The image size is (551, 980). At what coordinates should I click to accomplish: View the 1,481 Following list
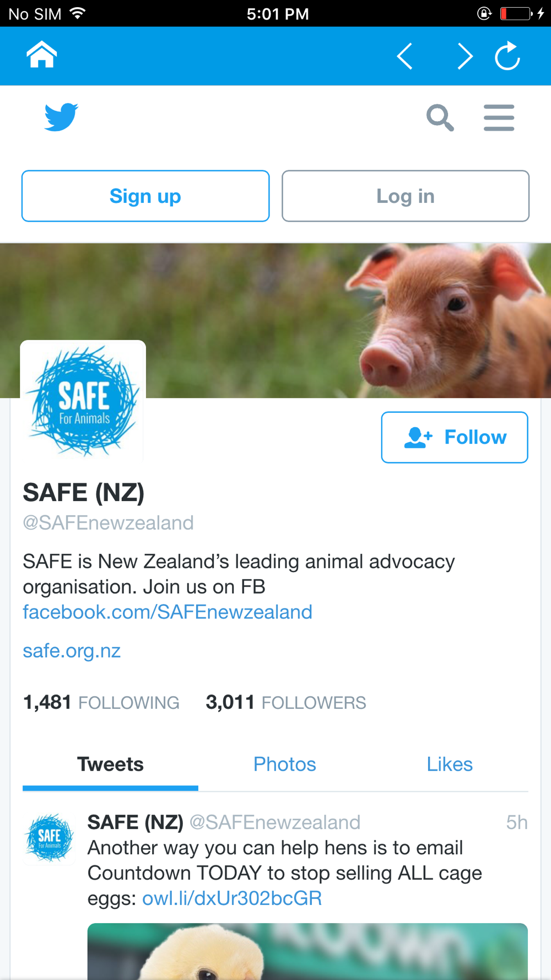[x=101, y=702]
